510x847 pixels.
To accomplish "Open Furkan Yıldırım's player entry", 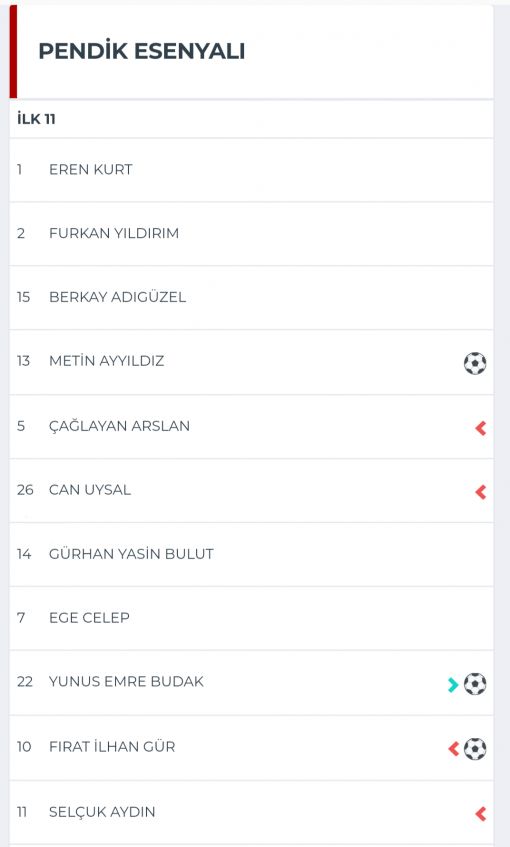I will 251,234.
